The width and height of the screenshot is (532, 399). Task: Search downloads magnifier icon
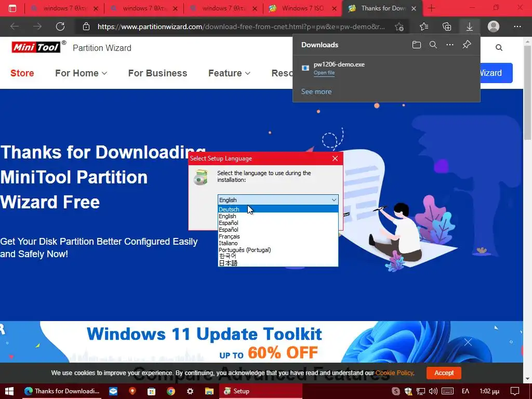pyautogui.click(x=433, y=45)
